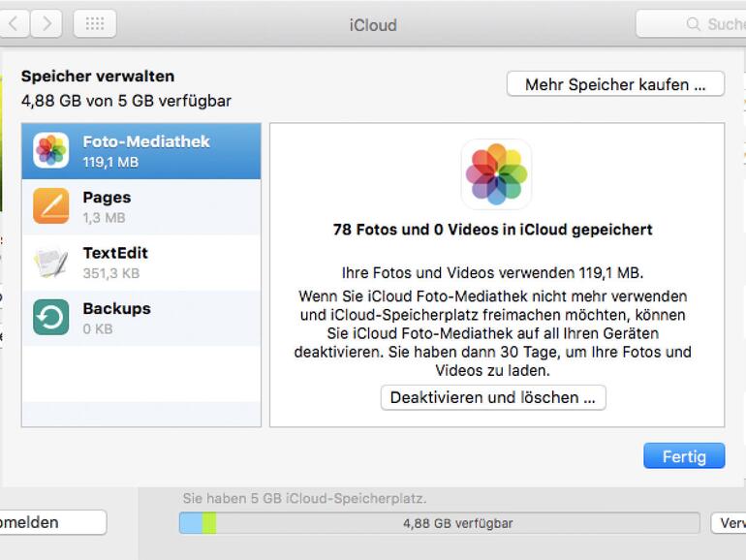This screenshot has width=746, height=560.
Task: Click the Verwalten button behind the sheet
Action: (729, 523)
